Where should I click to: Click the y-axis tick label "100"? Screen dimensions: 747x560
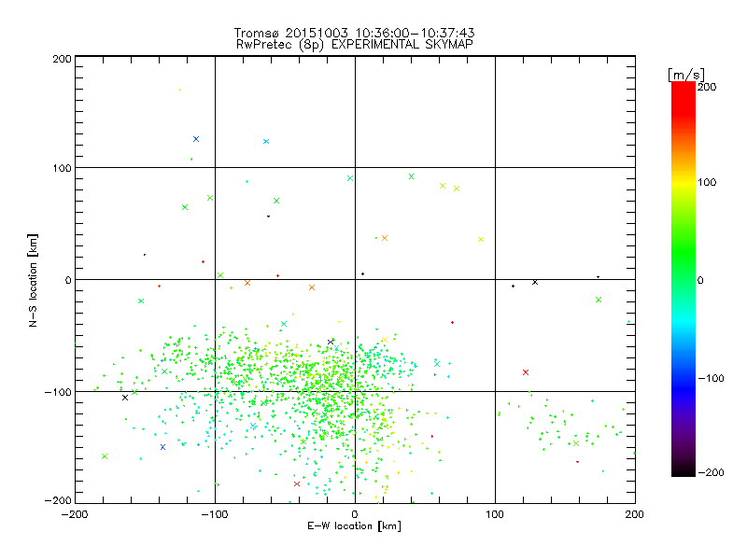pos(62,168)
